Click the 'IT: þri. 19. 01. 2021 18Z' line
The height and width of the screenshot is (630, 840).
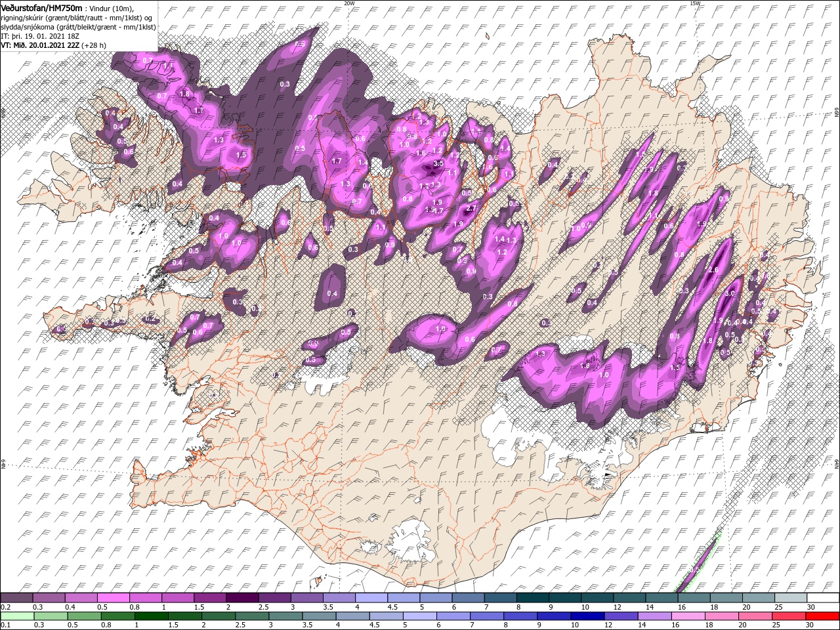tap(40, 36)
